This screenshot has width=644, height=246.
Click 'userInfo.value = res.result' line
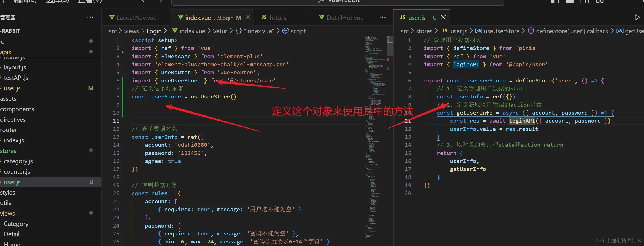[x=494, y=129]
